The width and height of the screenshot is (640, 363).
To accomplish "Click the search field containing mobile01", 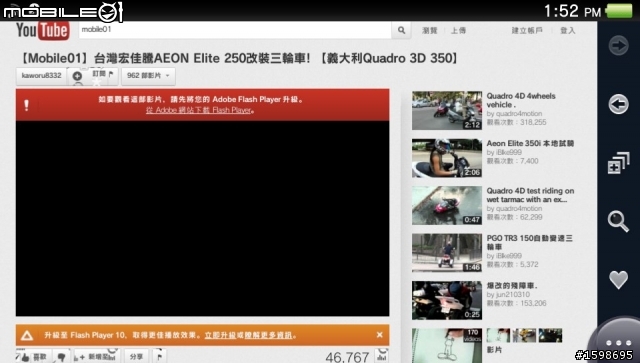I will [x=235, y=30].
